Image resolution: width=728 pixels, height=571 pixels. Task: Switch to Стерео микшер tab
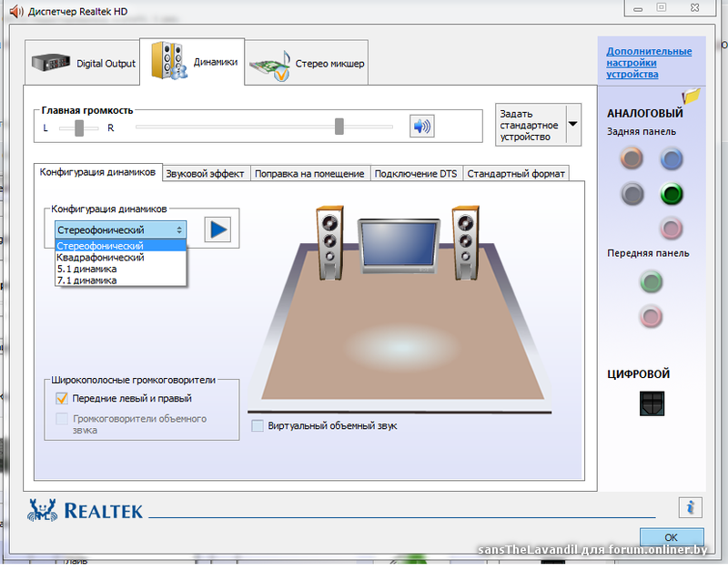307,63
